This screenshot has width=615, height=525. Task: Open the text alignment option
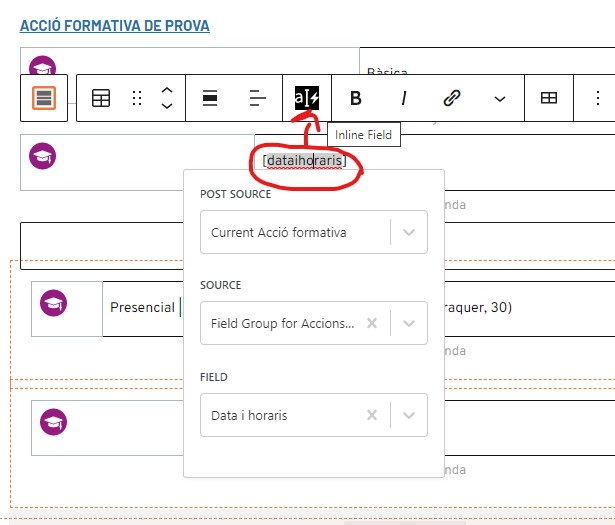click(258, 98)
